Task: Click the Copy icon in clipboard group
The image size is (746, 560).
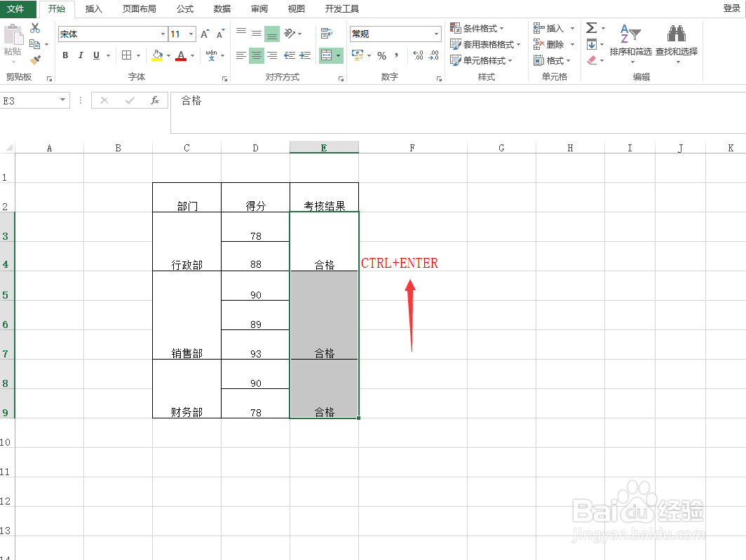Action: pos(35,44)
